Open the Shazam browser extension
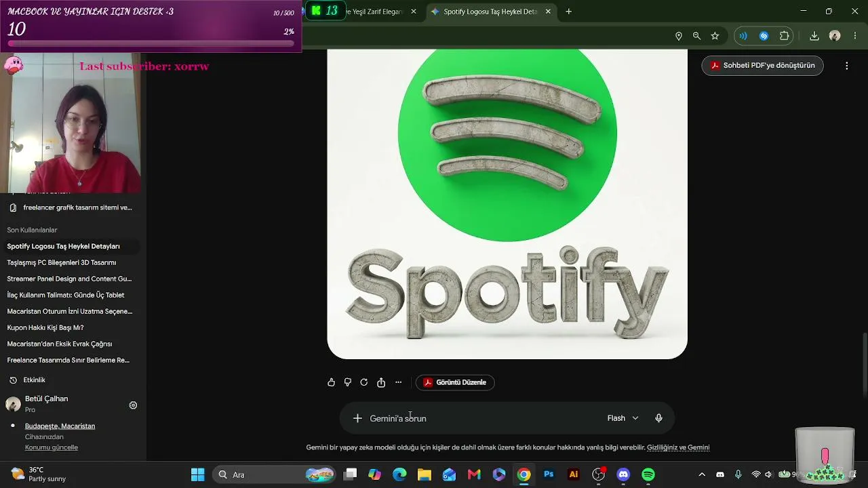 [x=764, y=36]
